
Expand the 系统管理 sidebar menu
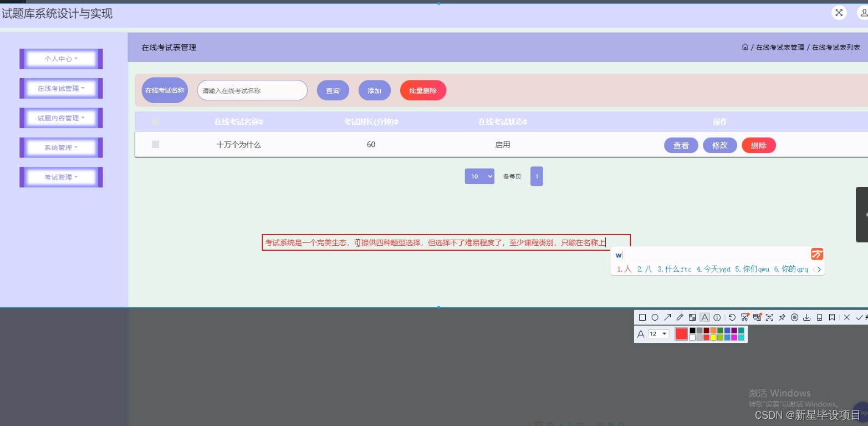60,147
